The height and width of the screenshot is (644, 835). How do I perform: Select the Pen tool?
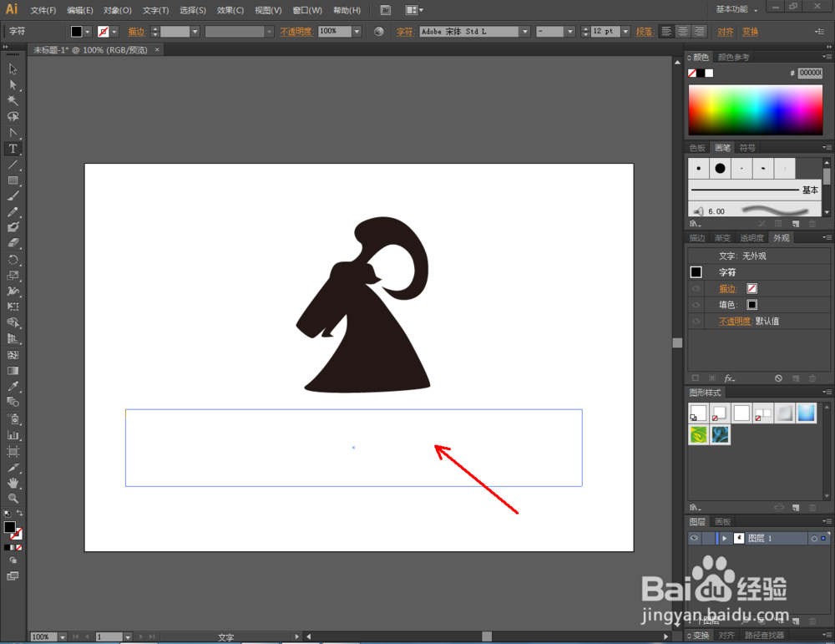pyautogui.click(x=13, y=133)
